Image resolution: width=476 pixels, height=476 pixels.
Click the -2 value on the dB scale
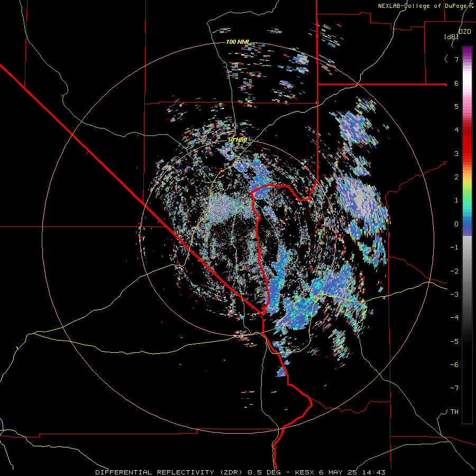[454, 271]
